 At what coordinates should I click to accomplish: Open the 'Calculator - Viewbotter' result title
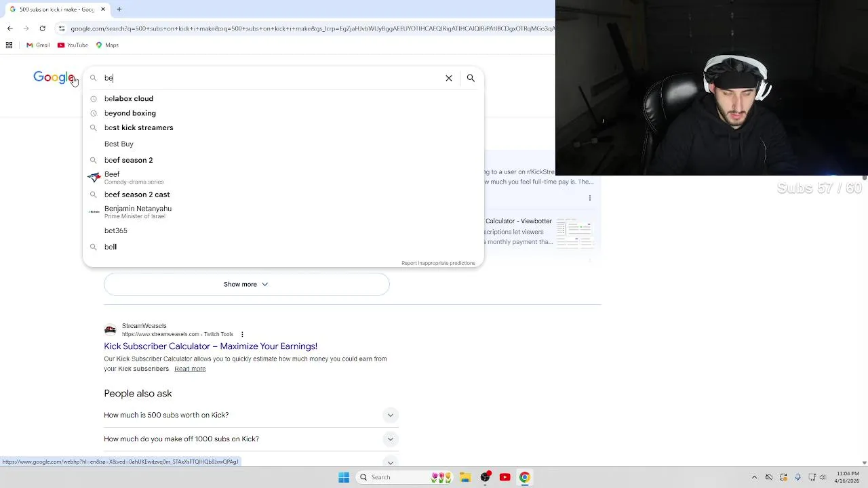coord(519,221)
